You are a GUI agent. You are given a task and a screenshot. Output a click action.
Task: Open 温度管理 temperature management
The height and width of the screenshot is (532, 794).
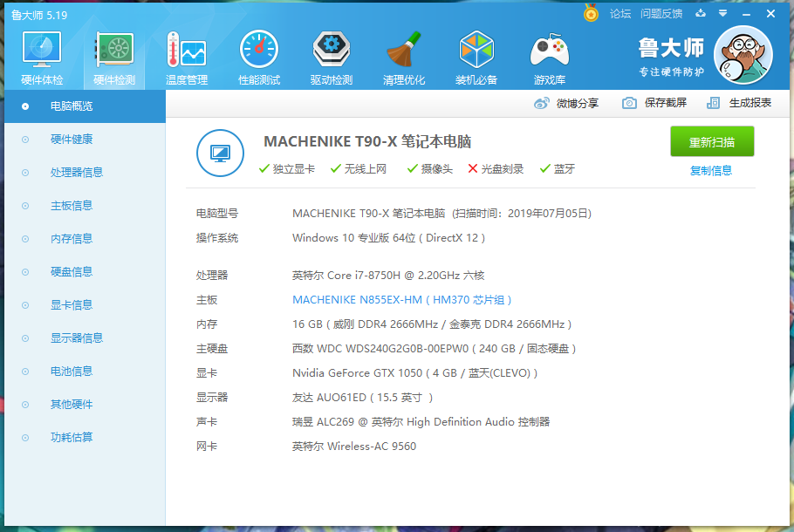(x=187, y=58)
